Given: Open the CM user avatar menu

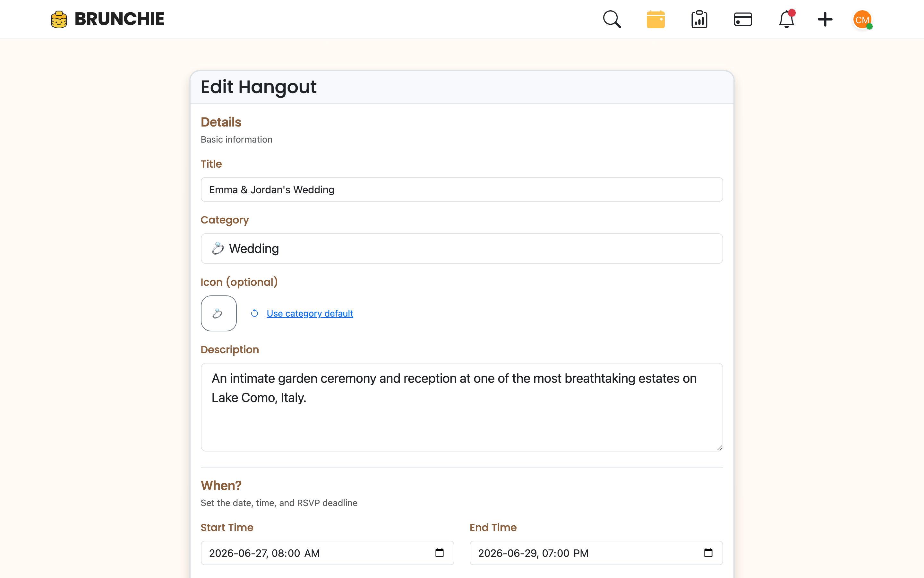Looking at the screenshot, I should pyautogui.click(x=862, y=20).
